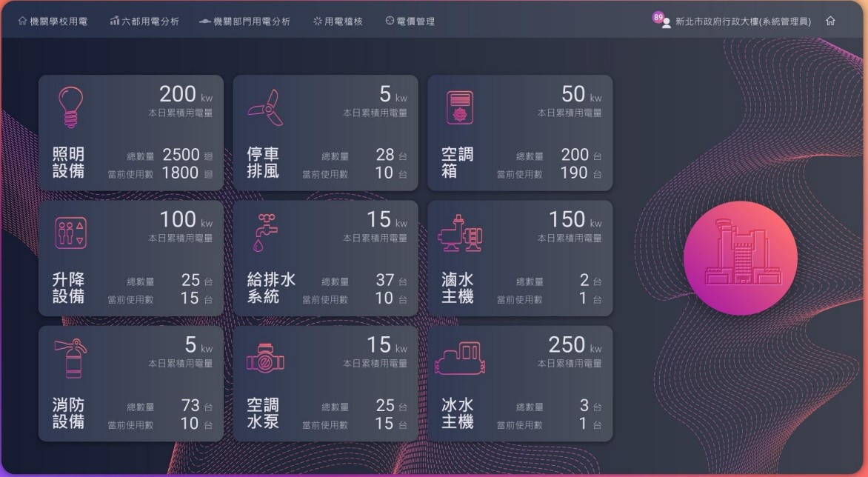Click the chiller icon for 冰水主機
This screenshot has height=477, width=868.
pyautogui.click(x=460, y=358)
